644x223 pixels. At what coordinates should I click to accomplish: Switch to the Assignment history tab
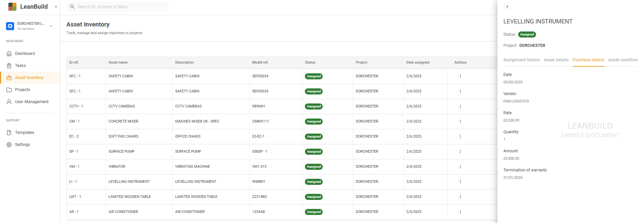coord(522,60)
